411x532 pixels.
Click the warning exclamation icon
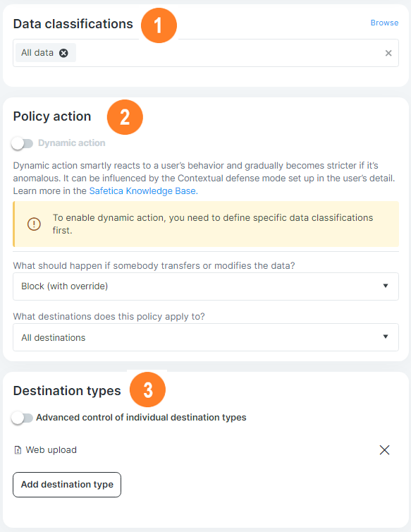[x=34, y=224]
